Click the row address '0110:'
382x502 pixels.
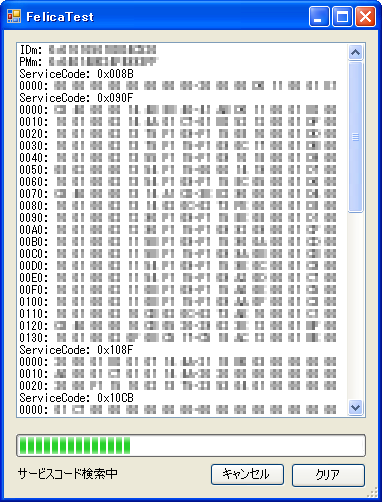(34, 314)
